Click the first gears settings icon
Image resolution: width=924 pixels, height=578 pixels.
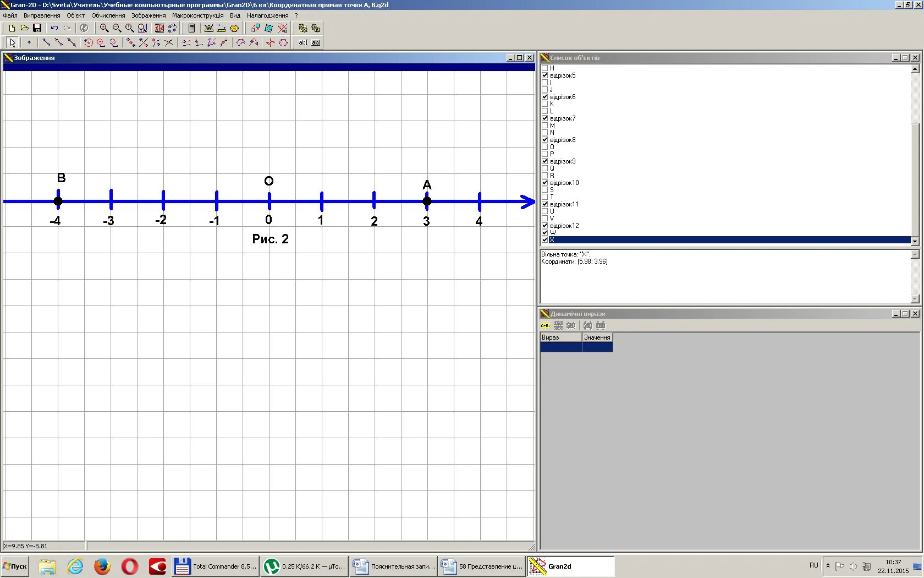tap(303, 28)
